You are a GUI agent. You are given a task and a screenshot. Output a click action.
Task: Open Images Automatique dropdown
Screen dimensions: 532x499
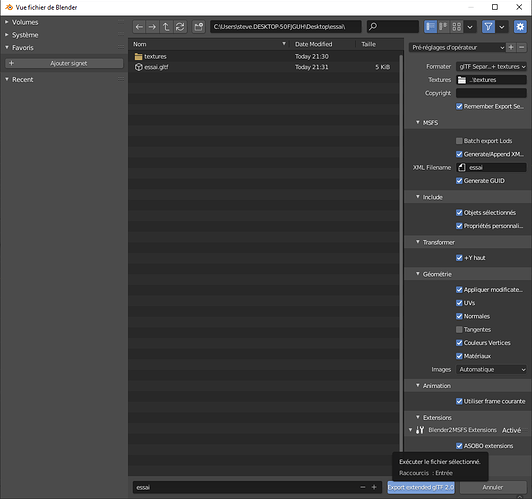[491, 369]
